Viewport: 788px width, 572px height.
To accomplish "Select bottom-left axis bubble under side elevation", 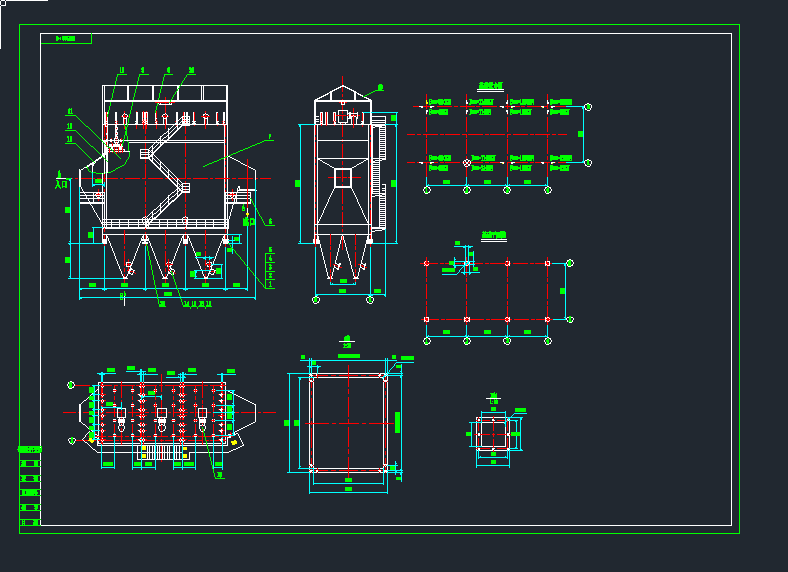I will point(316,299).
